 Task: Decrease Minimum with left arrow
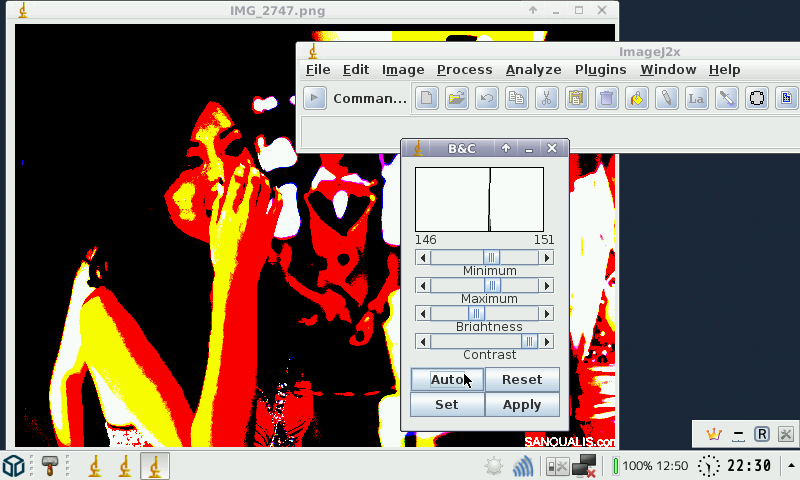coord(423,258)
